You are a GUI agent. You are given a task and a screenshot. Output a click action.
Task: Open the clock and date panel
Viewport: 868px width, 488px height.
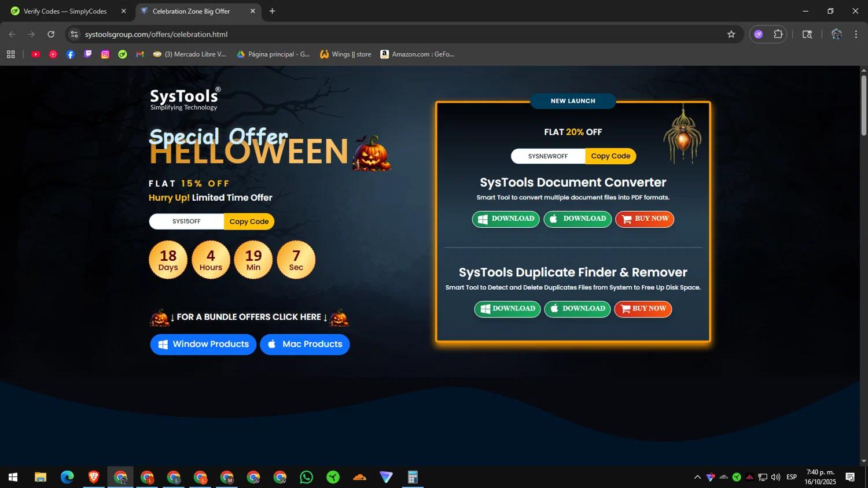click(x=820, y=477)
